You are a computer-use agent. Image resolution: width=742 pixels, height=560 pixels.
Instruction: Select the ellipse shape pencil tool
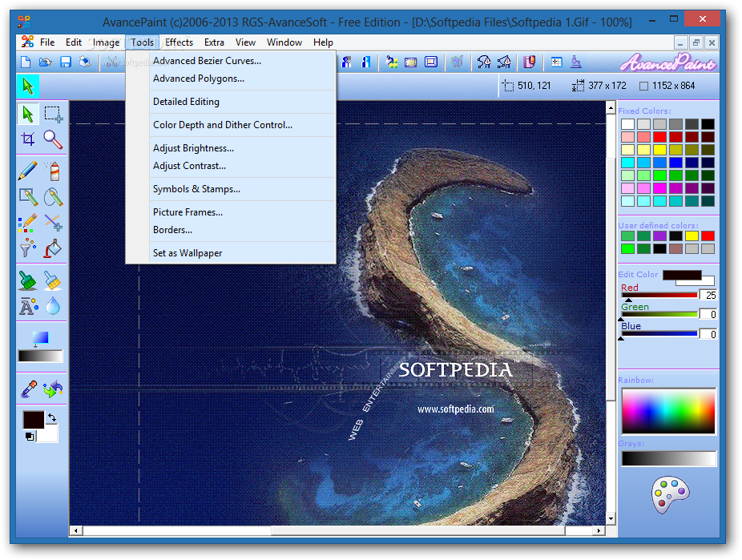click(53, 197)
